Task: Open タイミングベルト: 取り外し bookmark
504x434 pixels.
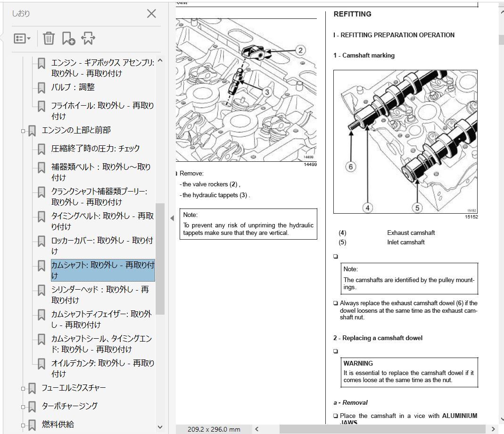Action: (102, 221)
